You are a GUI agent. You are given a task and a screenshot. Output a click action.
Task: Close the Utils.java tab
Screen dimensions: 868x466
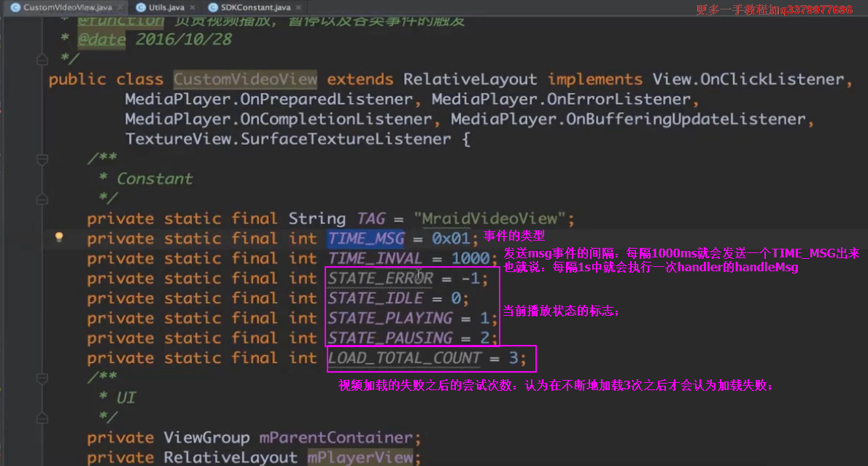tap(192, 7)
